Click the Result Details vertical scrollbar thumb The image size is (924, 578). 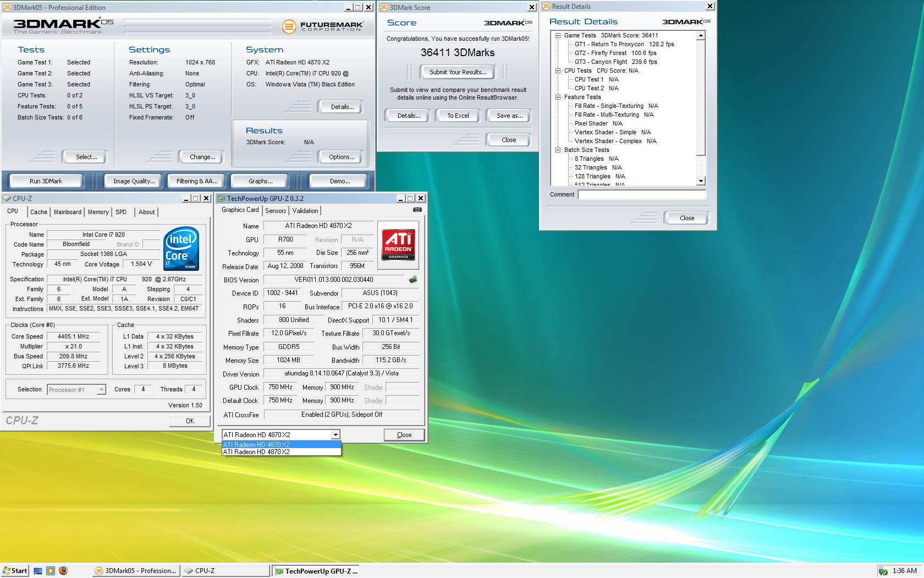coord(701,97)
